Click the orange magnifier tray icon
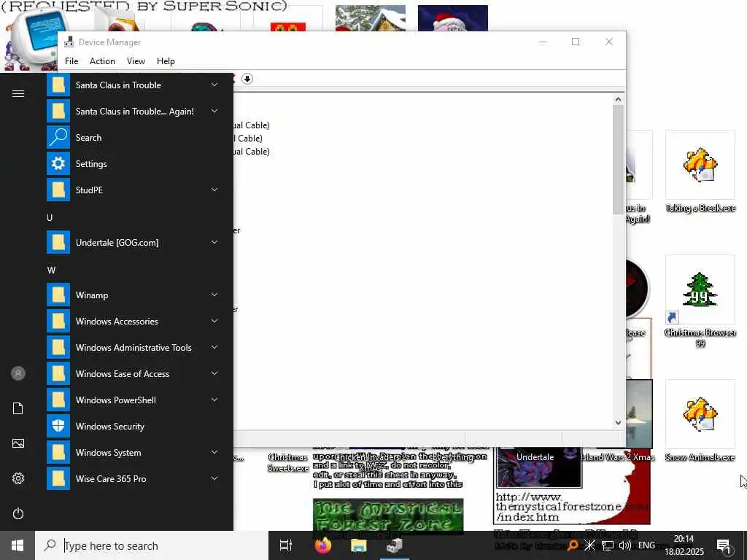 point(573,545)
